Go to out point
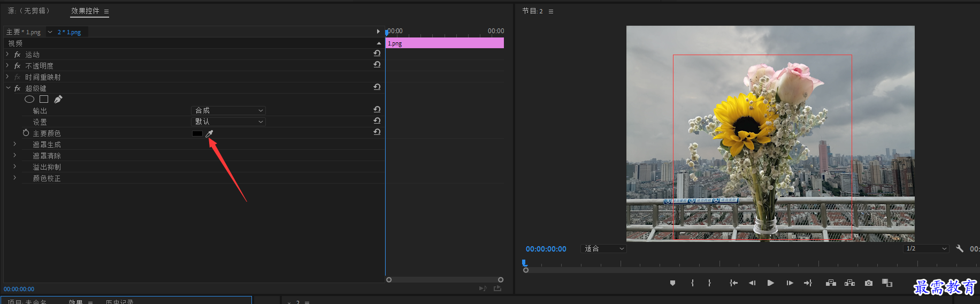Screen dimensions: 980x304 (808, 283)
